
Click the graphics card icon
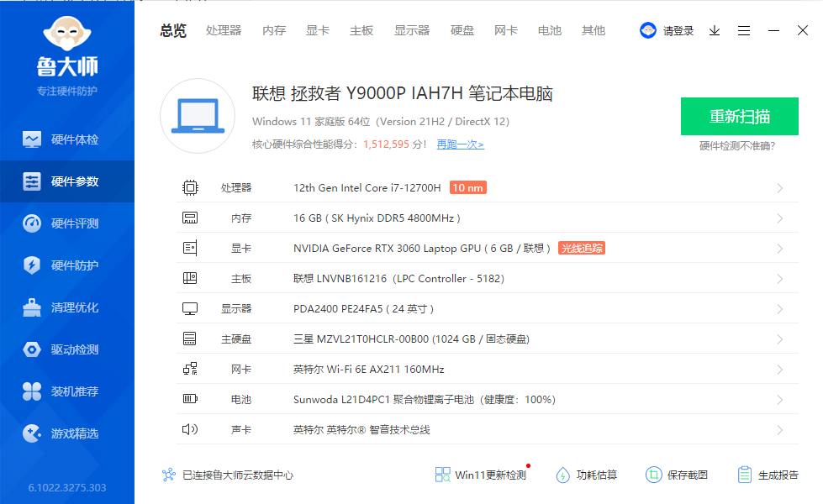pyautogui.click(x=190, y=248)
